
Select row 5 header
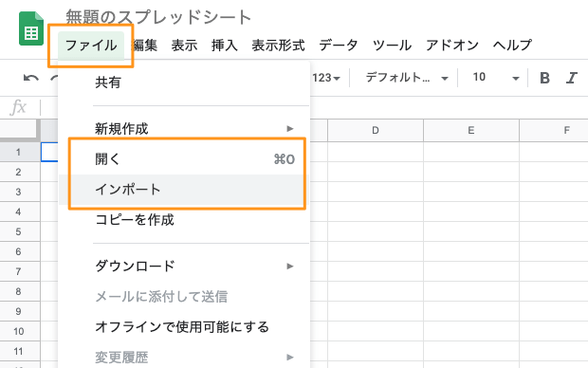[x=20, y=231]
